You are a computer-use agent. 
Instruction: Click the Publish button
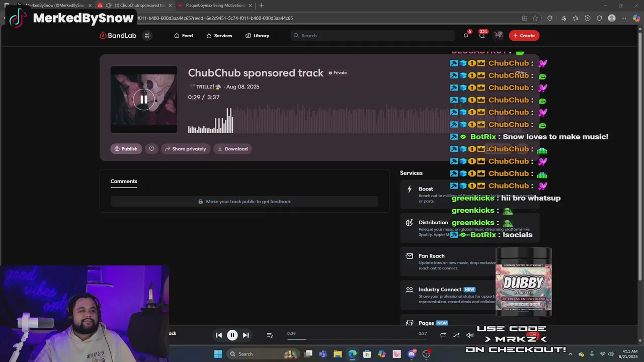[x=126, y=149]
